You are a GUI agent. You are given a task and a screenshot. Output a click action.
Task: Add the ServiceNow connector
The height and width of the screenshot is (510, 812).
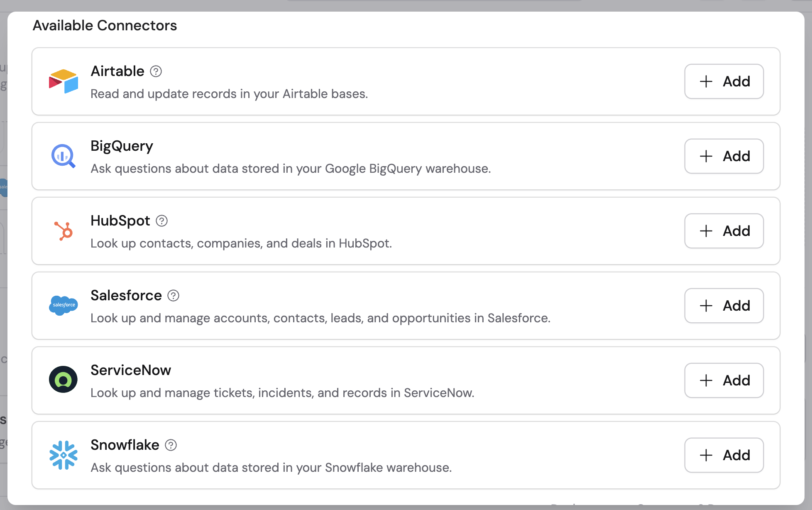point(724,380)
